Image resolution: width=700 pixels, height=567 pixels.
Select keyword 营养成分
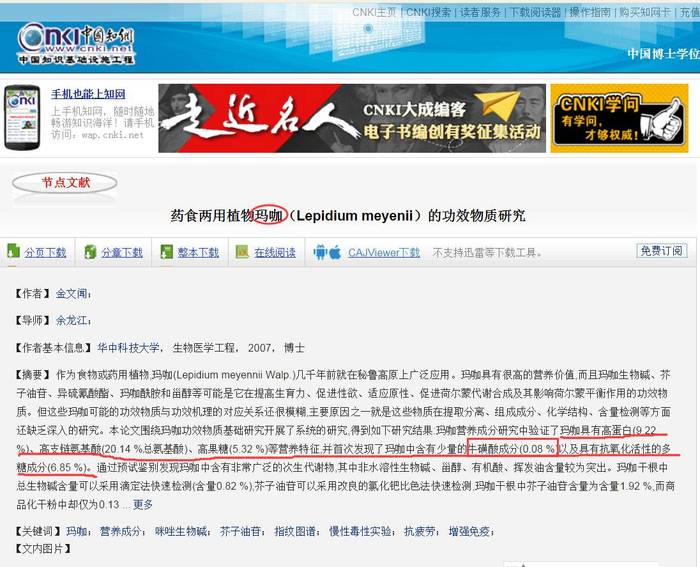click(120, 531)
